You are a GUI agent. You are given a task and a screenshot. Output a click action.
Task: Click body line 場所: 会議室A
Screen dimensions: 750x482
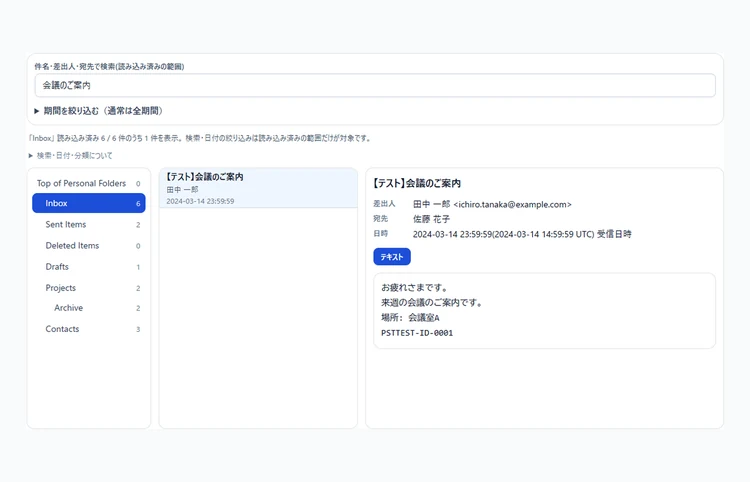click(410, 318)
